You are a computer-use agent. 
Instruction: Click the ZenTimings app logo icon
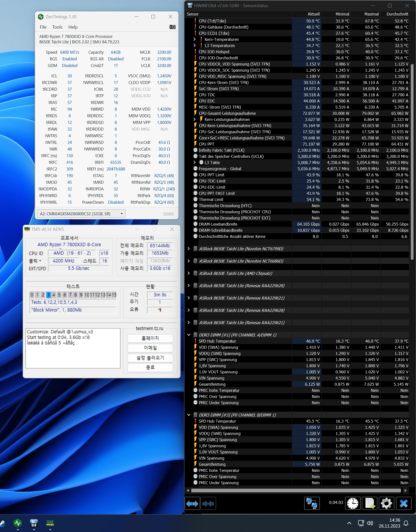[x=41, y=17]
